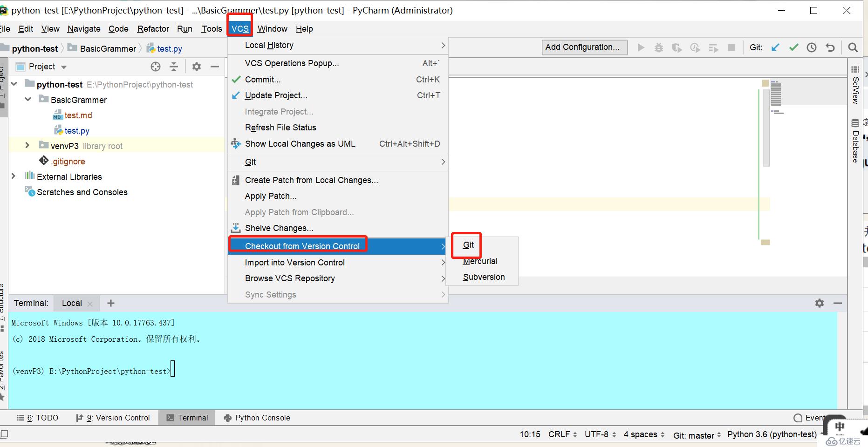Viewport: 868px width, 447px height.
Task: Open Git show history clock icon
Action: pos(812,47)
